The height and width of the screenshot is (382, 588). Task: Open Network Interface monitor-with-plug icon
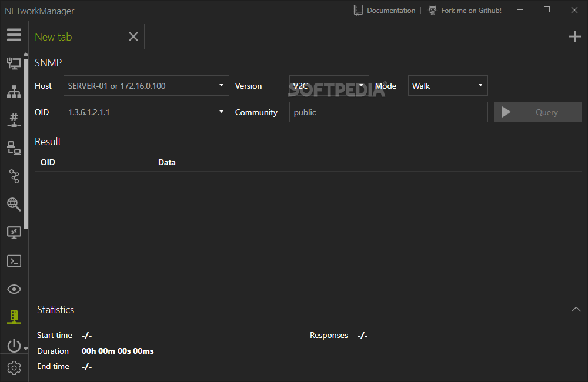click(x=14, y=63)
